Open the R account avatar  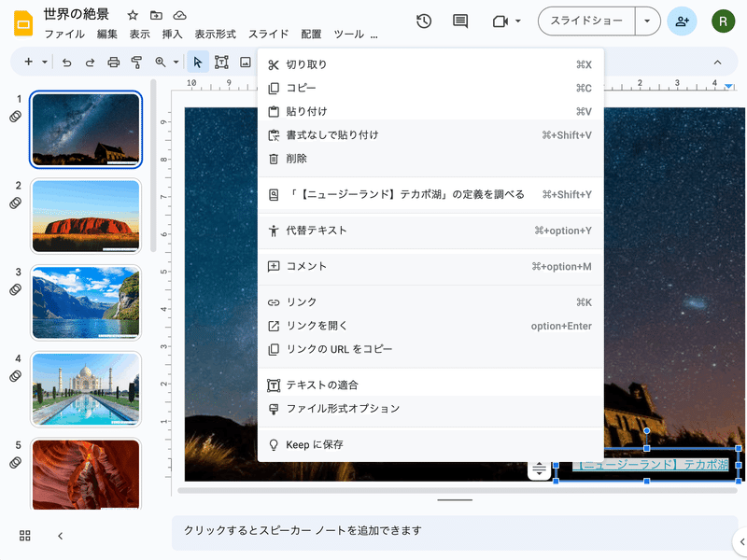point(723,21)
